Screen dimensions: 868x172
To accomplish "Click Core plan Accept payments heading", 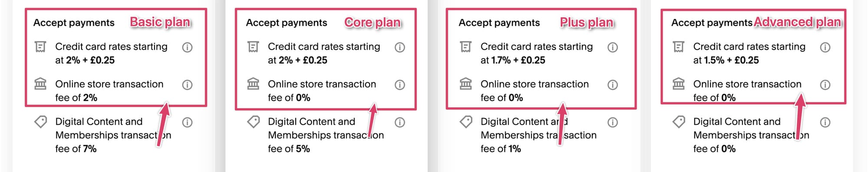I will (x=286, y=23).
